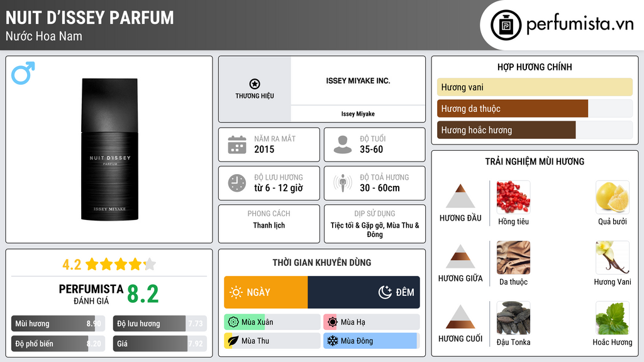Click the Hương Cuối pyramid icon
This screenshot has height=362, width=644.
[x=460, y=317]
